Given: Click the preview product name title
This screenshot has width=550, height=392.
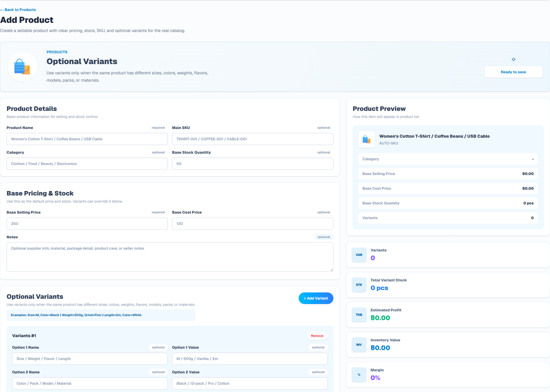Looking at the screenshot, I should click(x=434, y=136).
